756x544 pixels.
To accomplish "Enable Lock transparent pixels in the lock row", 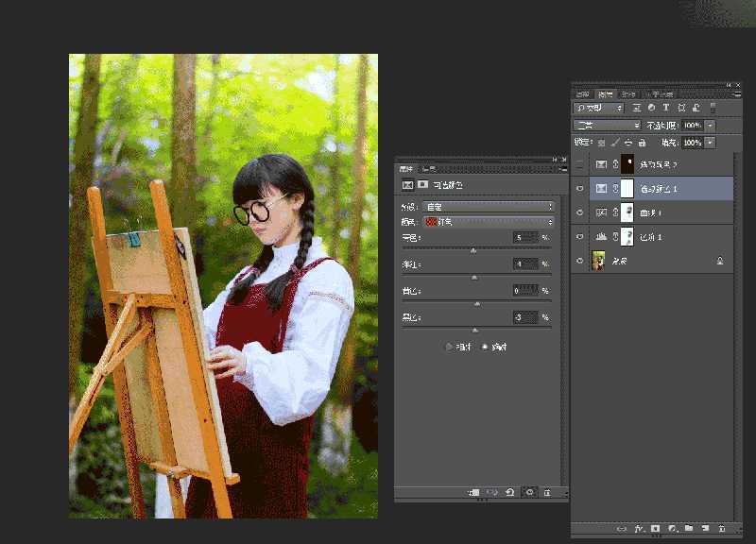I will 602,141.
